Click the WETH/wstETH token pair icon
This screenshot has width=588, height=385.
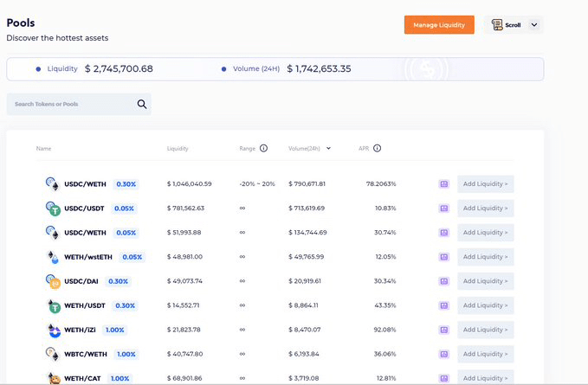(52, 257)
